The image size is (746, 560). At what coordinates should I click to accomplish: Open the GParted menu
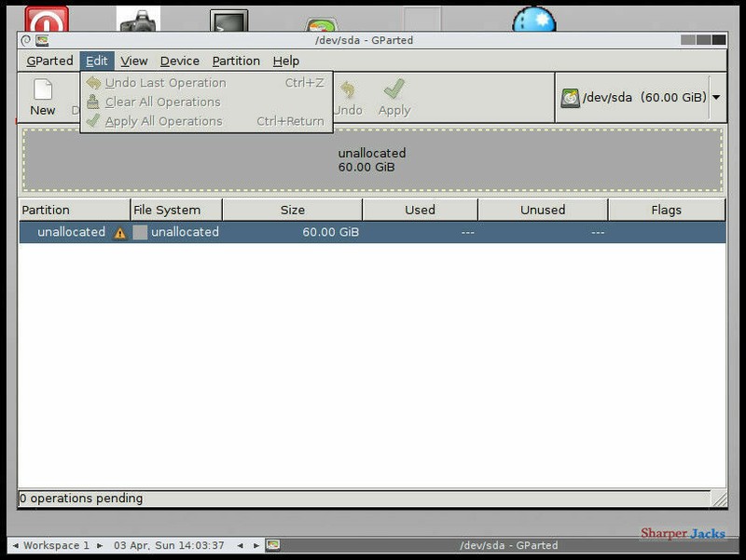[49, 61]
